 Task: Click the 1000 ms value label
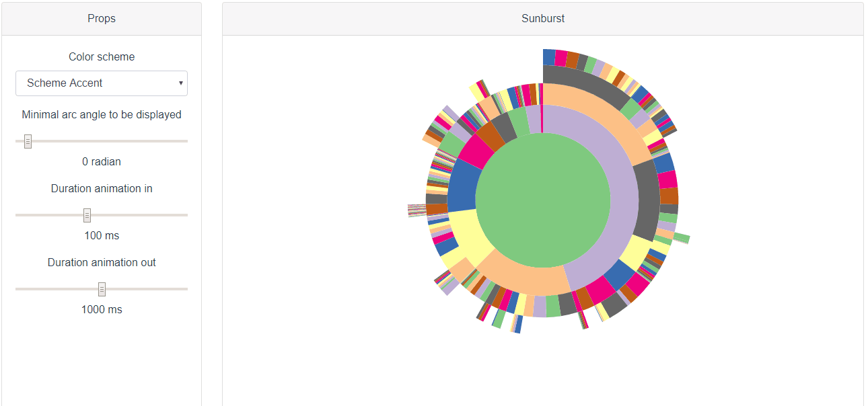point(101,309)
